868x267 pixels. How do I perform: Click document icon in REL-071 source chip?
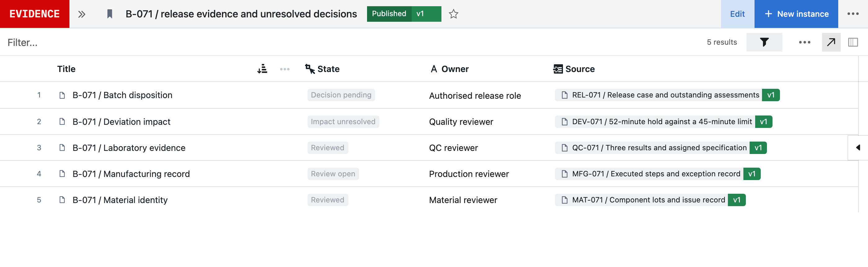(565, 95)
